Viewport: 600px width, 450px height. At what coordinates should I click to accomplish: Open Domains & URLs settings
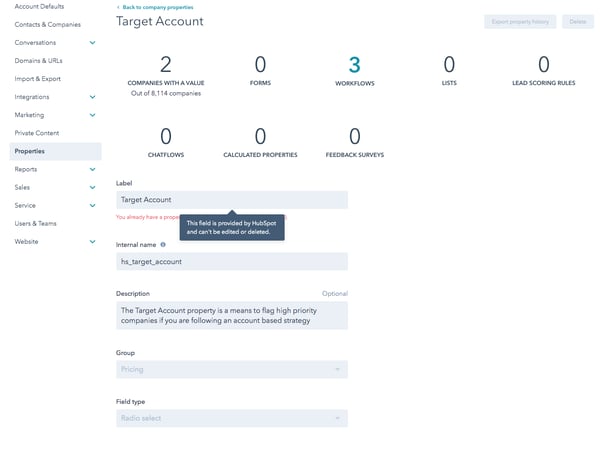pyautogui.click(x=38, y=60)
